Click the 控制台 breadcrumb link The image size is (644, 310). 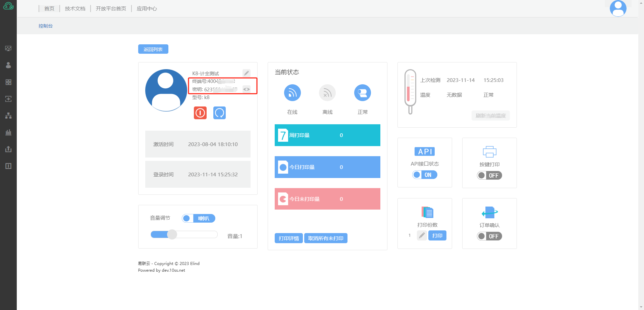click(46, 26)
